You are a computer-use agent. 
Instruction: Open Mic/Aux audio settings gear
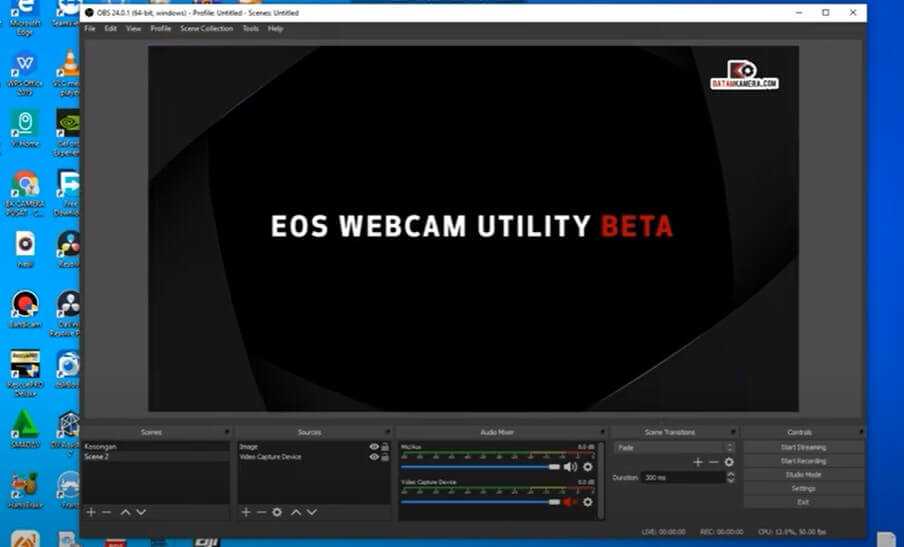(x=587, y=467)
